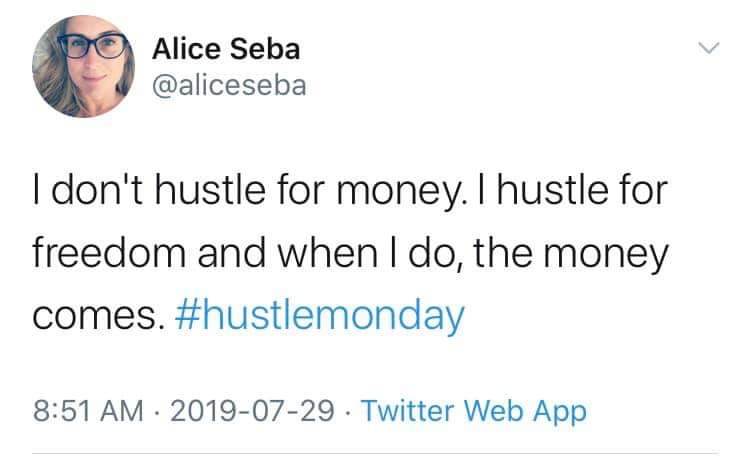Click the word "the" in the tweet
Viewport: 750px width, 459px height.
click(503, 252)
